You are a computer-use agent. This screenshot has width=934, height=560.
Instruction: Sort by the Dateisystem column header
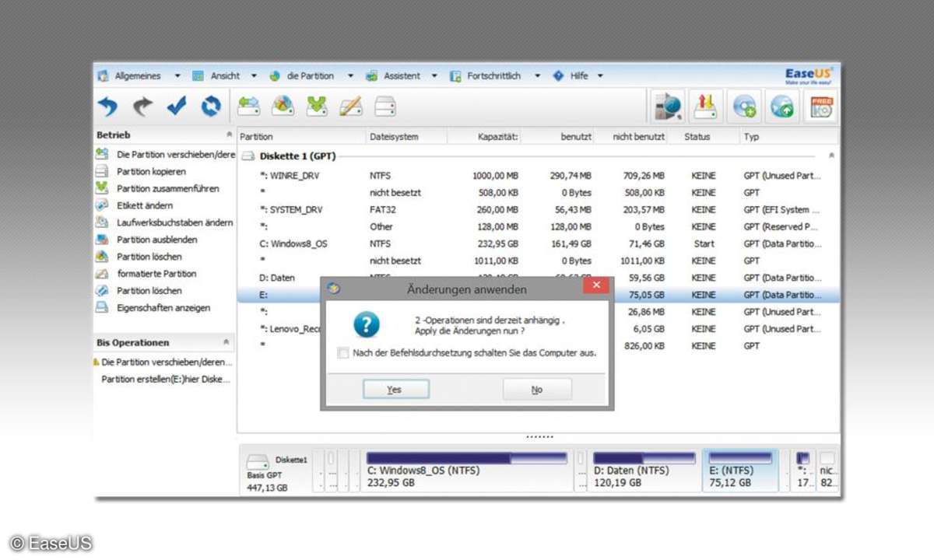tap(406, 137)
